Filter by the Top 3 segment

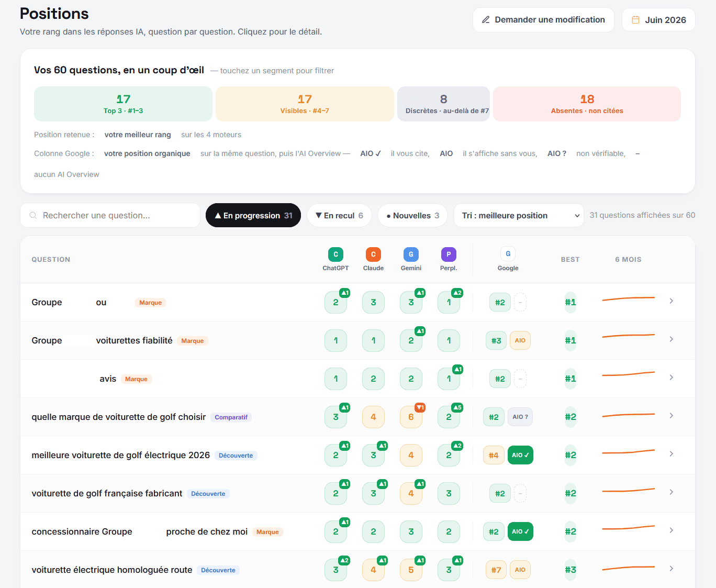123,104
